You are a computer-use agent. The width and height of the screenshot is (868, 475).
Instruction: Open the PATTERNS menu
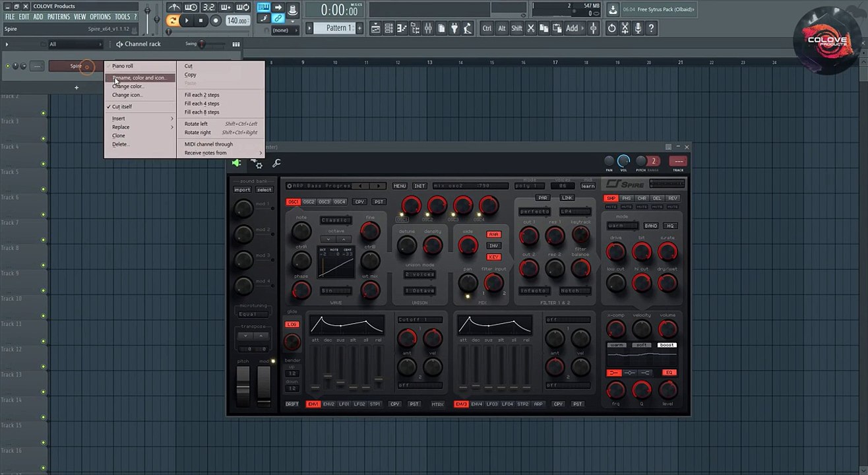pyautogui.click(x=58, y=16)
